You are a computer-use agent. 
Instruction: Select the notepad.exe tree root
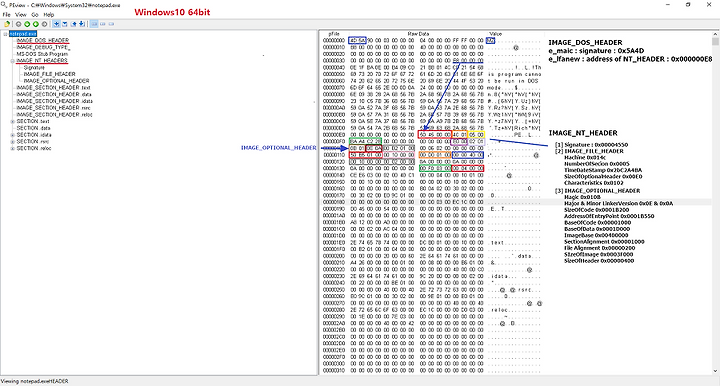click(x=23, y=34)
